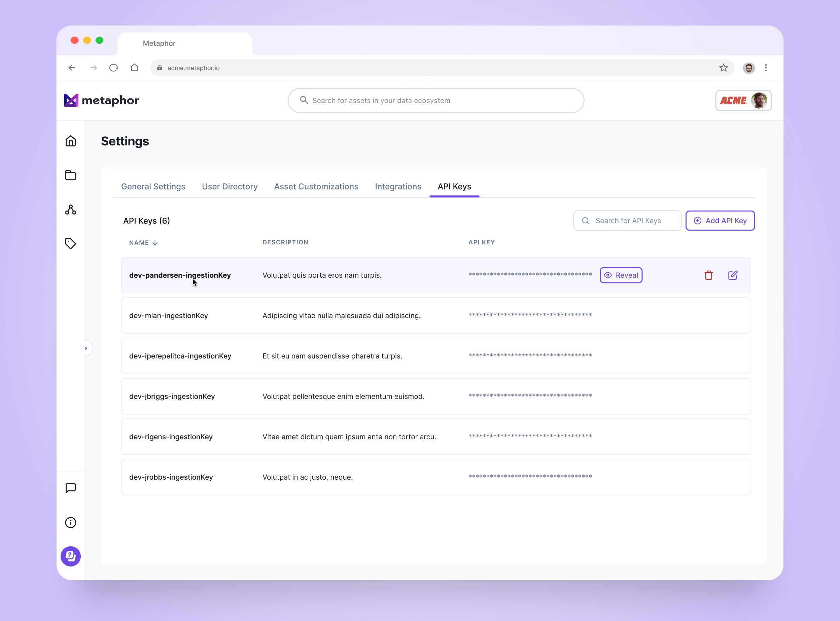Viewport: 840px width, 621px height.
Task: Open the tag icon in sidebar
Action: pos(71,244)
